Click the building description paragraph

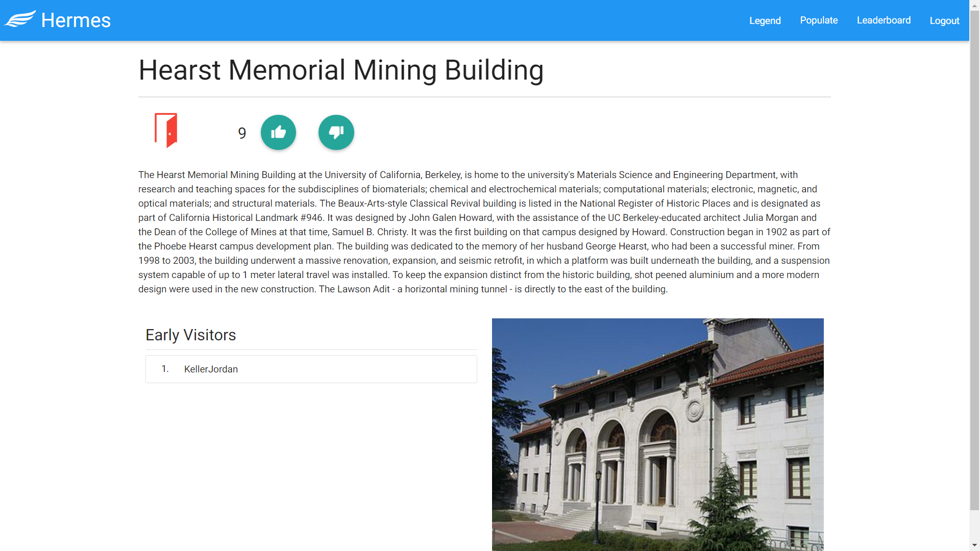(484, 232)
